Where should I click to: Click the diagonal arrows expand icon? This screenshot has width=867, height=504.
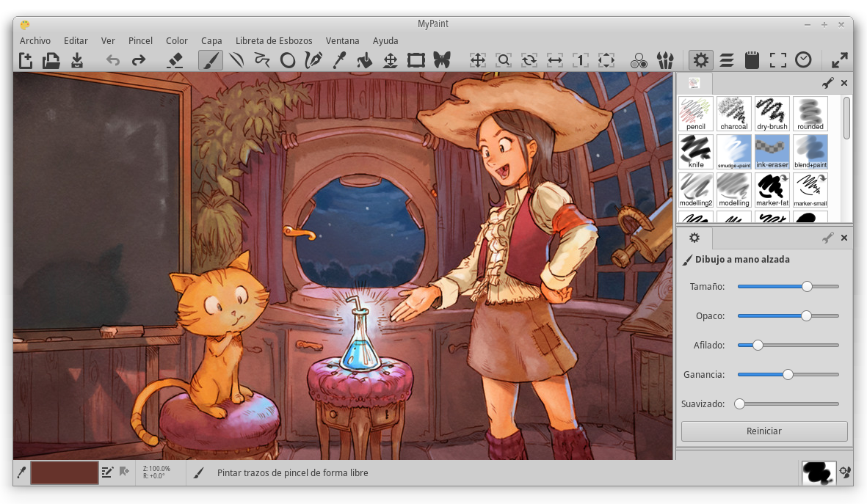tap(839, 60)
